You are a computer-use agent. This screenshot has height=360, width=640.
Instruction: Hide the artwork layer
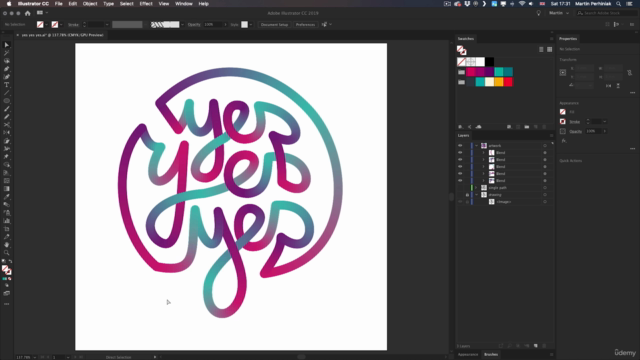(460, 146)
